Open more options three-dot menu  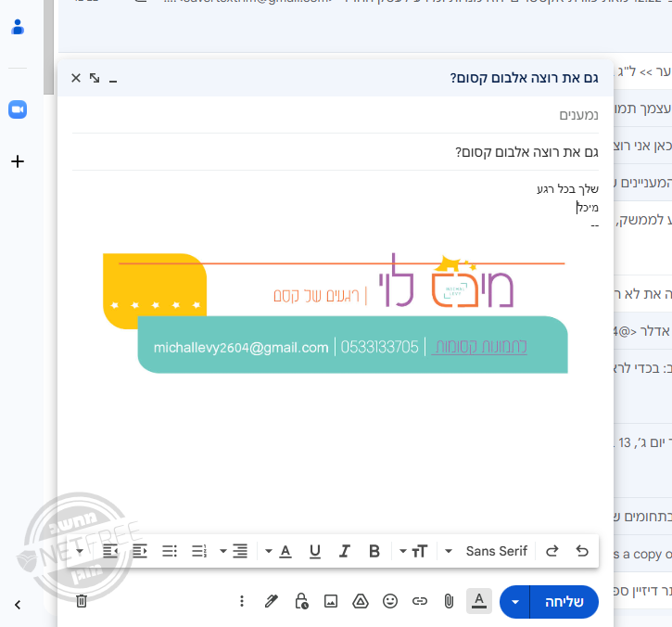coord(242,601)
